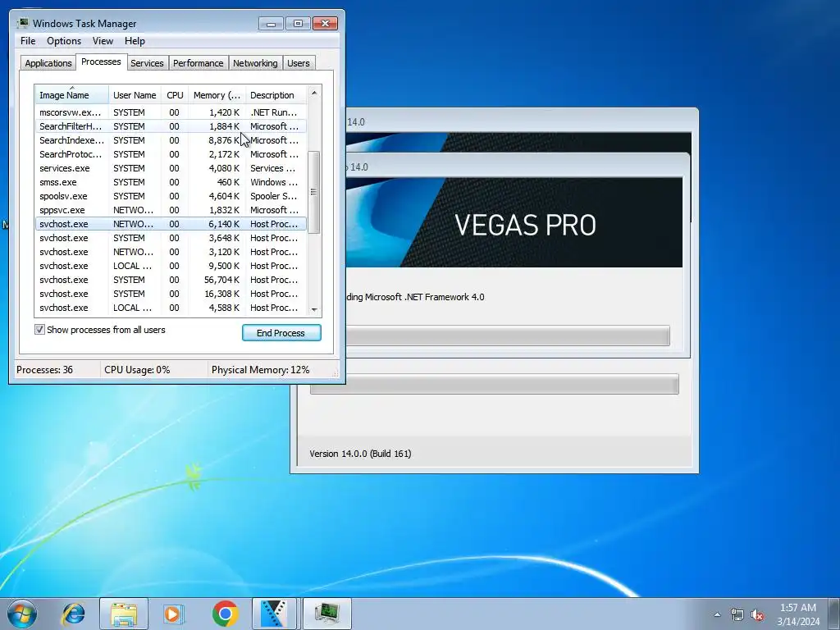Image resolution: width=840 pixels, height=630 pixels.
Task: Select the SearchProtocolHost process row
Action: (x=171, y=154)
